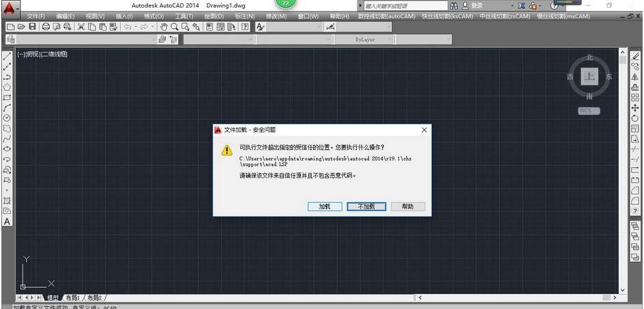Toggle the WCS coordinate system dropdown
This screenshot has height=309, width=644.
point(589,111)
